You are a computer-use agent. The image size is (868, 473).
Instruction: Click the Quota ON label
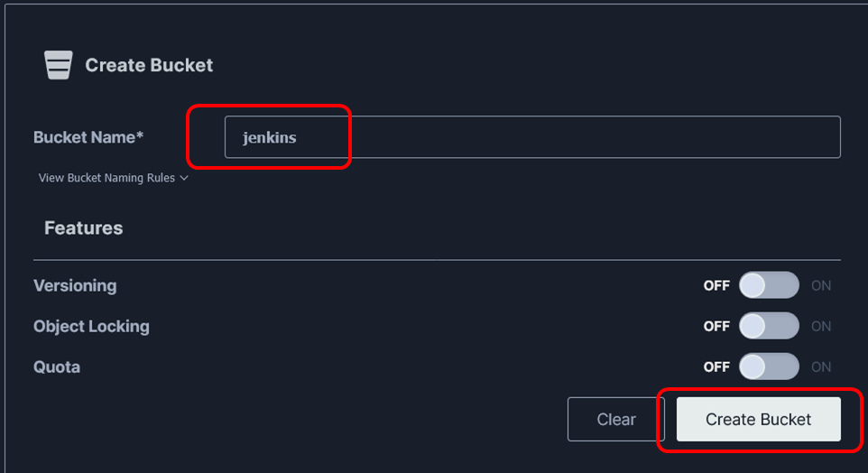click(821, 366)
